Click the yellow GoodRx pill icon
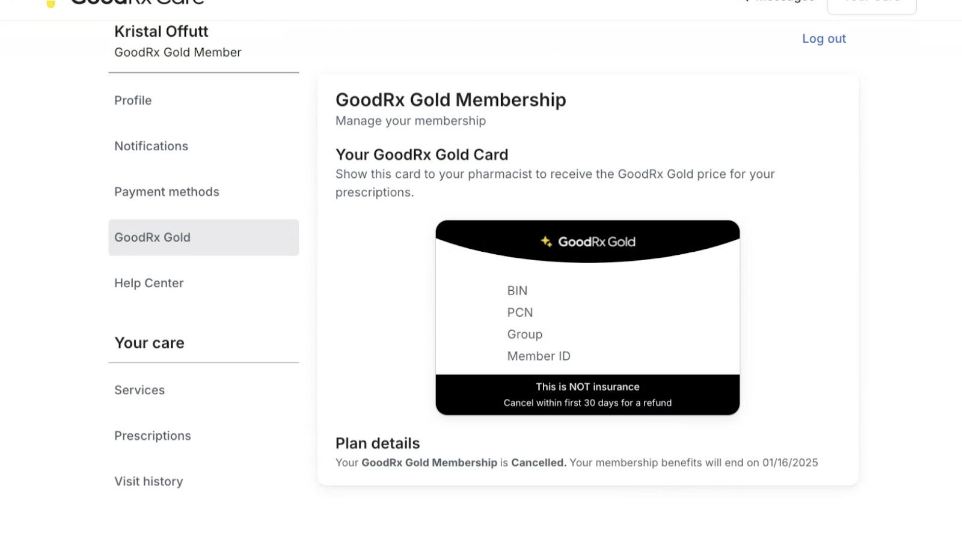Screen dimensions: 962x560 coord(49,3)
